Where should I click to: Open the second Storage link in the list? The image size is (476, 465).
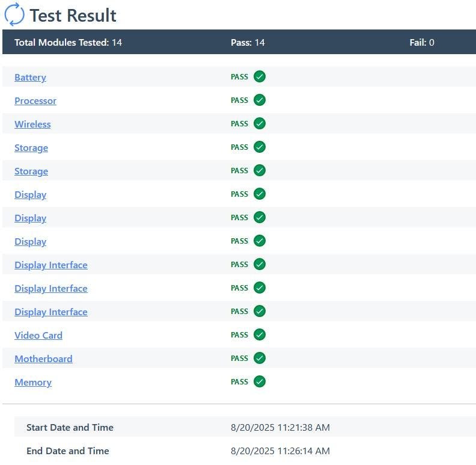pos(31,171)
